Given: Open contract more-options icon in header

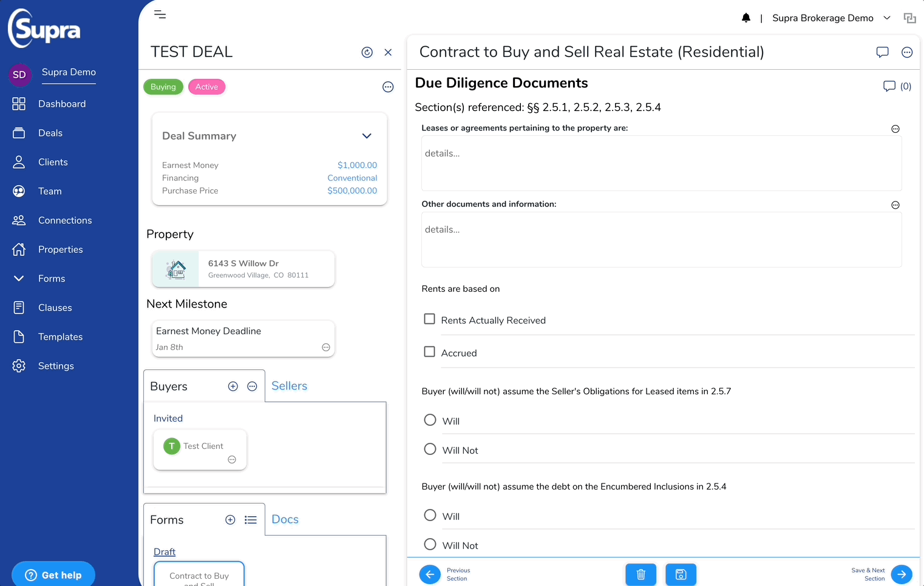Looking at the screenshot, I should click(907, 52).
